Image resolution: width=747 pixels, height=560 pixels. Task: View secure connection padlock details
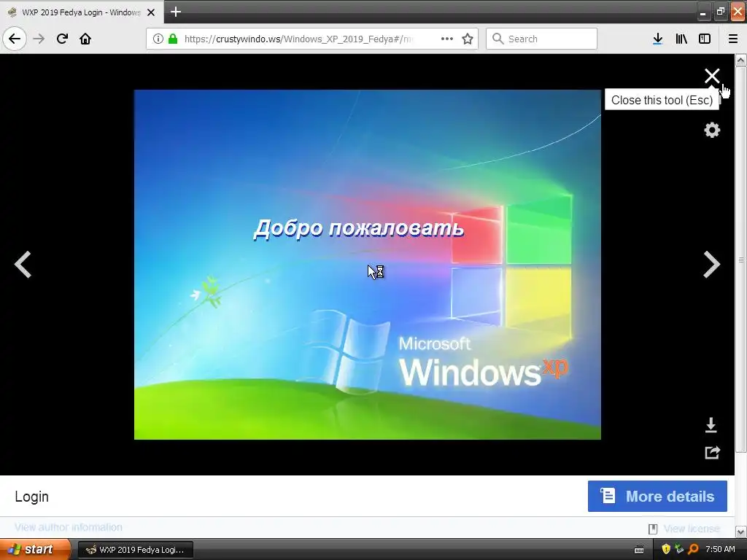[x=173, y=39]
